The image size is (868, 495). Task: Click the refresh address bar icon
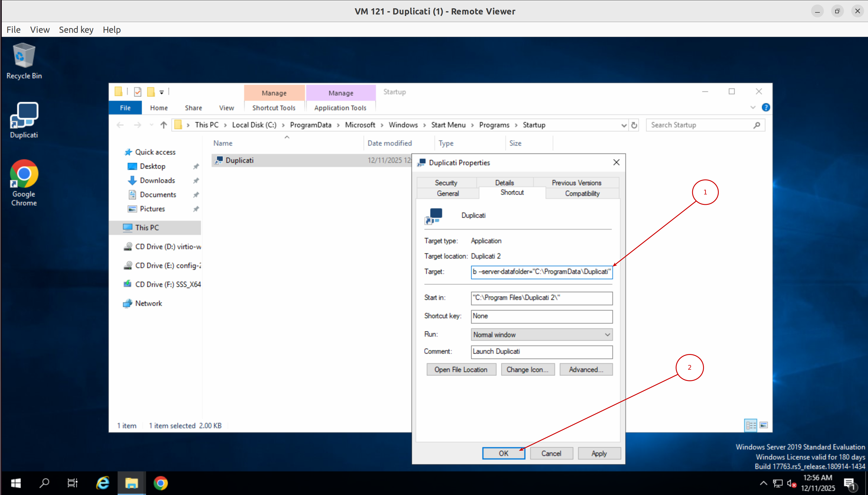click(x=634, y=125)
